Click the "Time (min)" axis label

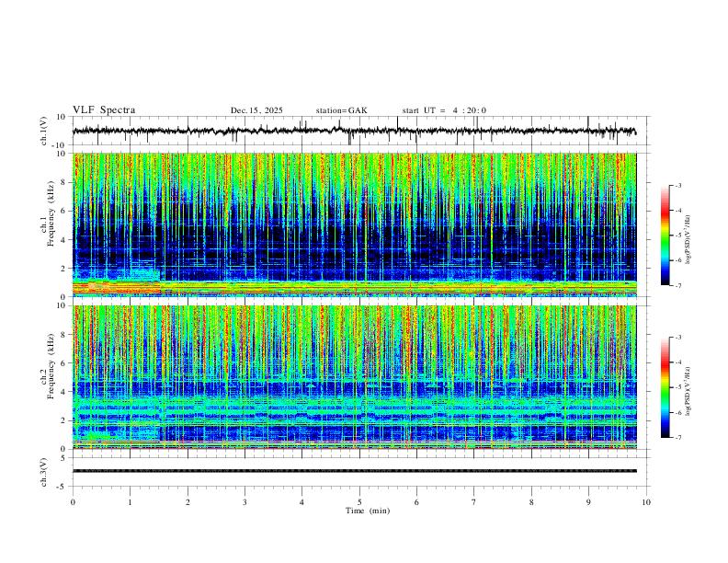368,511
